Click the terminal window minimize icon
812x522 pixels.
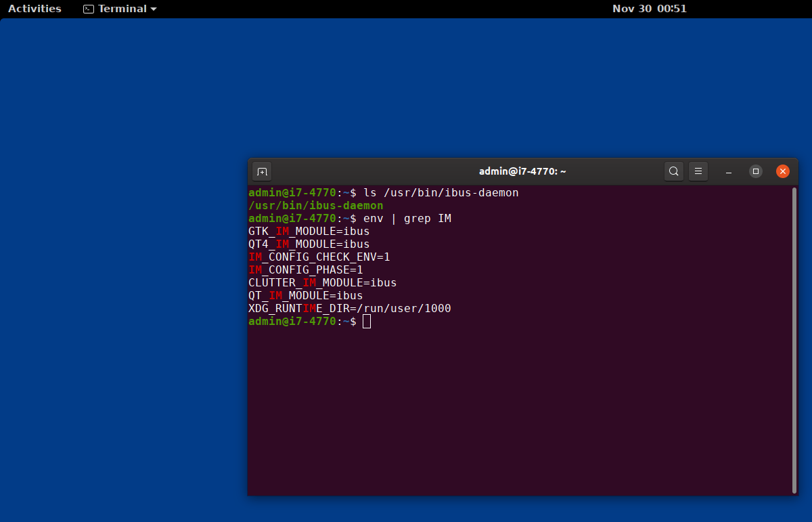pyautogui.click(x=729, y=171)
